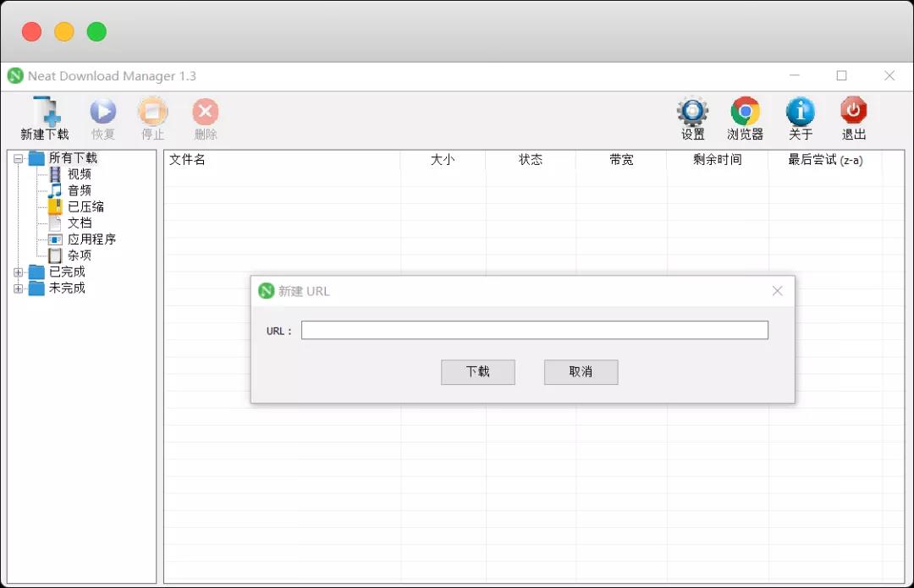Image resolution: width=914 pixels, height=588 pixels.
Task: Click the 停止 (Stop) toolbar icon
Action: tap(153, 114)
